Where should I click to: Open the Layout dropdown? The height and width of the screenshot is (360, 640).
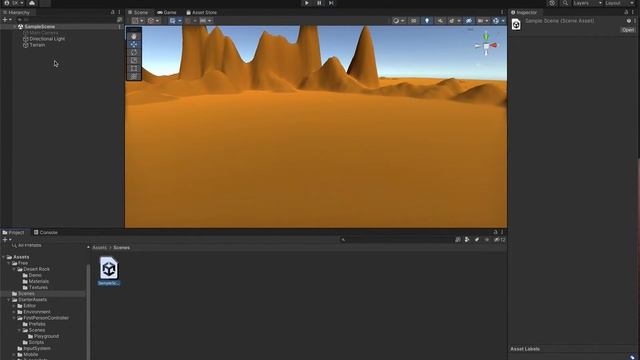[x=618, y=3]
